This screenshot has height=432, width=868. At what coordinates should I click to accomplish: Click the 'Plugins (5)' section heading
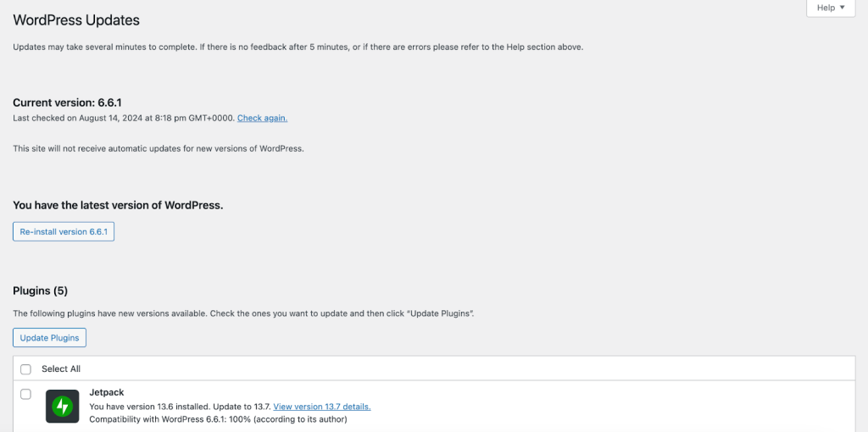(40, 291)
